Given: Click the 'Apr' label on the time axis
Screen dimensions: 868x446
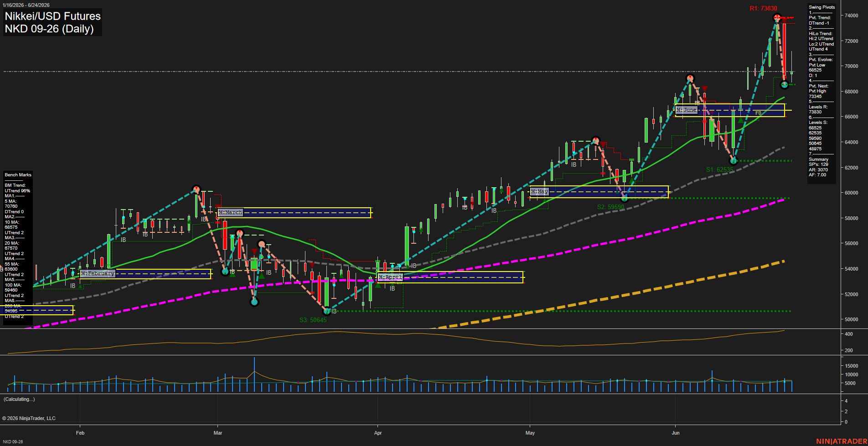Looking at the screenshot, I should 378,433.
